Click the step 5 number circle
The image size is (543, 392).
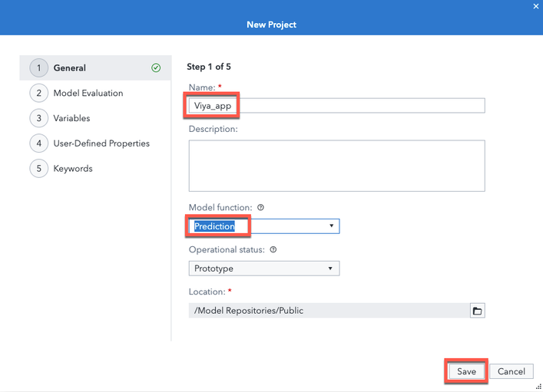point(38,169)
